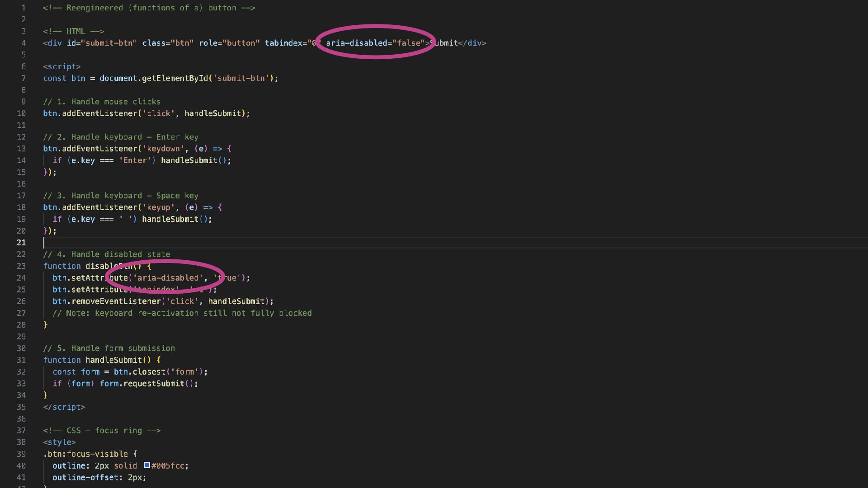Image resolution: width=868 pixels, height=488 pixels.
Task: Click the 'Handle disabled state' comment
Action: (x=107, y=254)
